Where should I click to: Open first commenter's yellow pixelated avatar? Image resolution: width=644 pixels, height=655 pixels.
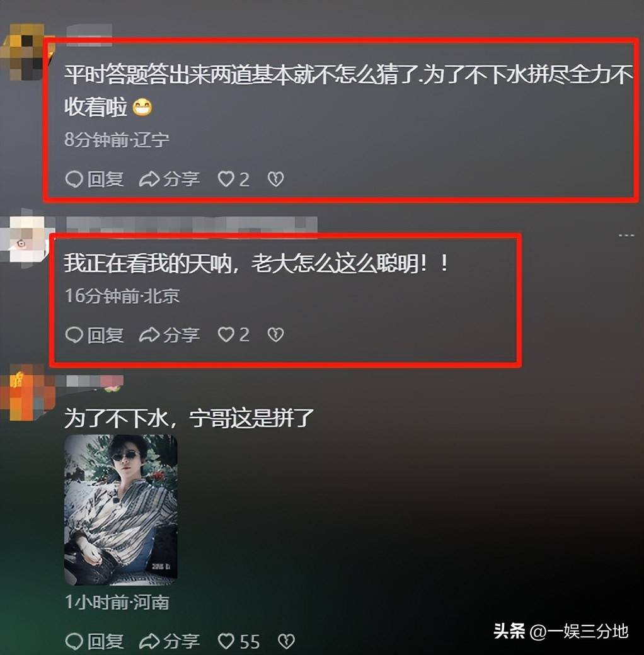coord(26,52)
